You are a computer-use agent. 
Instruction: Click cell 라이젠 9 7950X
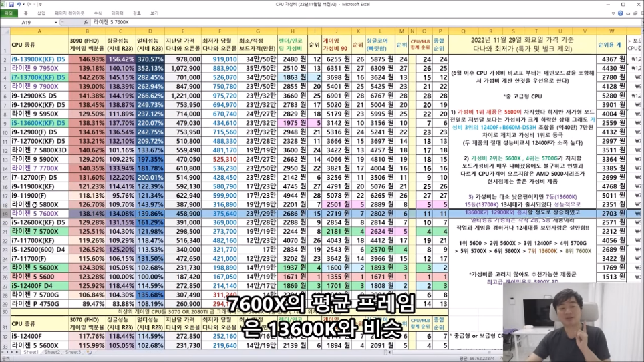(x=39, y=68)
